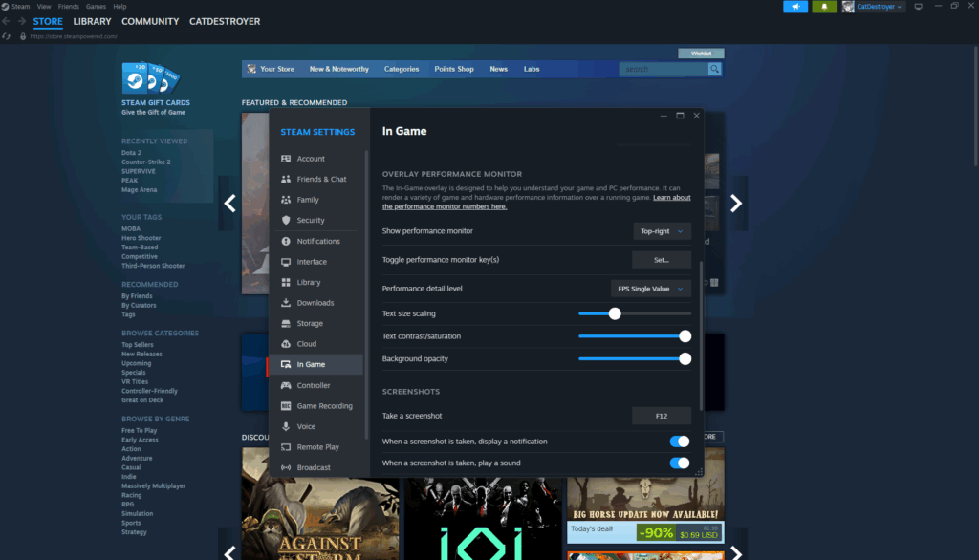Select Interface monitor icon
This screenshot has height=560, width=979.
point(285,262)
